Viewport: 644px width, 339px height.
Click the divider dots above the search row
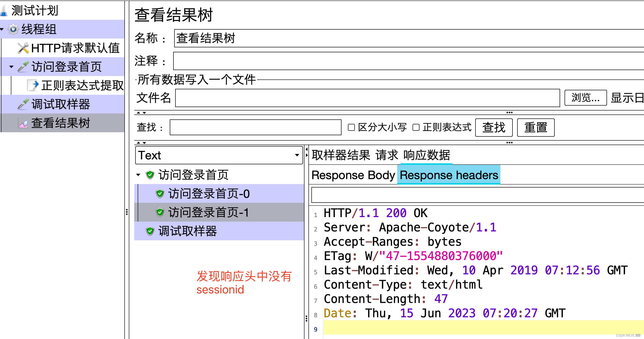click(x=509, y=113)
